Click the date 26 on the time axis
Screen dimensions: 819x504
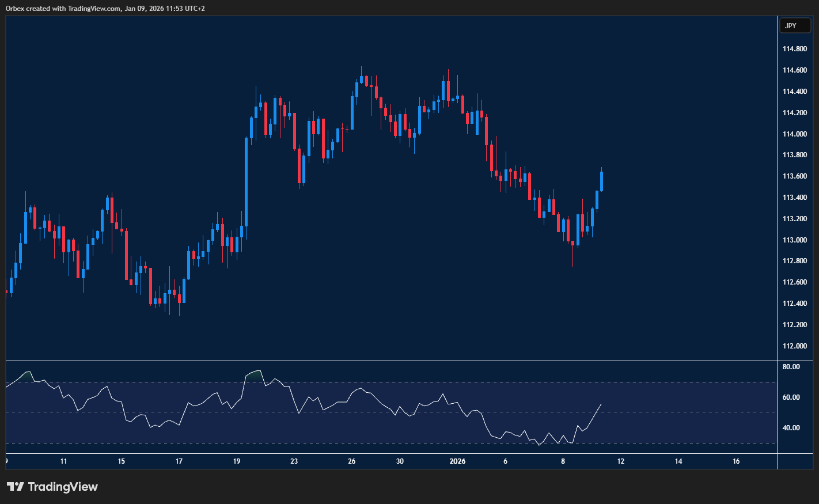352,461
